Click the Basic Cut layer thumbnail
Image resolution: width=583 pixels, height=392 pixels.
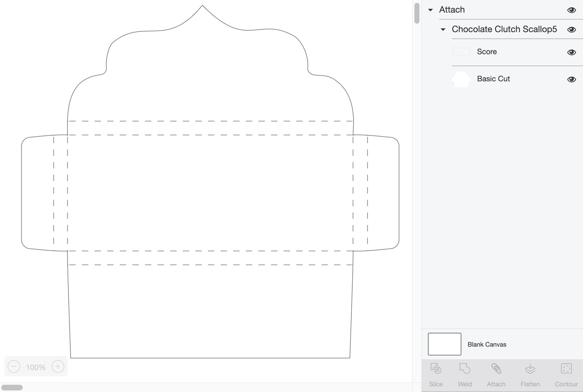pyautogui.click(x=461, y=79)
